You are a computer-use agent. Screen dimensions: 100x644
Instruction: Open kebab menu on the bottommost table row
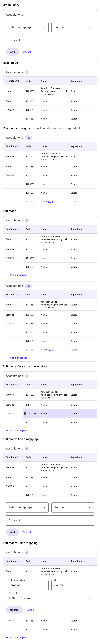(x=92, y=629)
